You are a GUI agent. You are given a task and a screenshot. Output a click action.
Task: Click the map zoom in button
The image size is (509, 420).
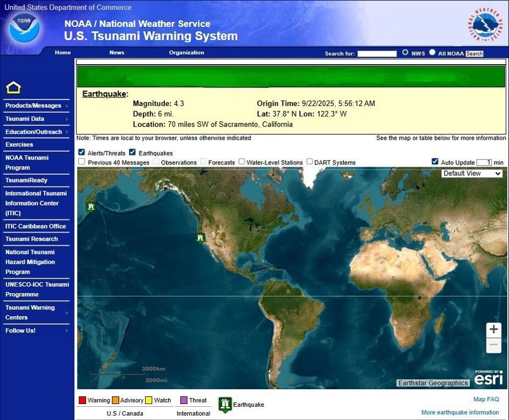(x=493, y=329)
